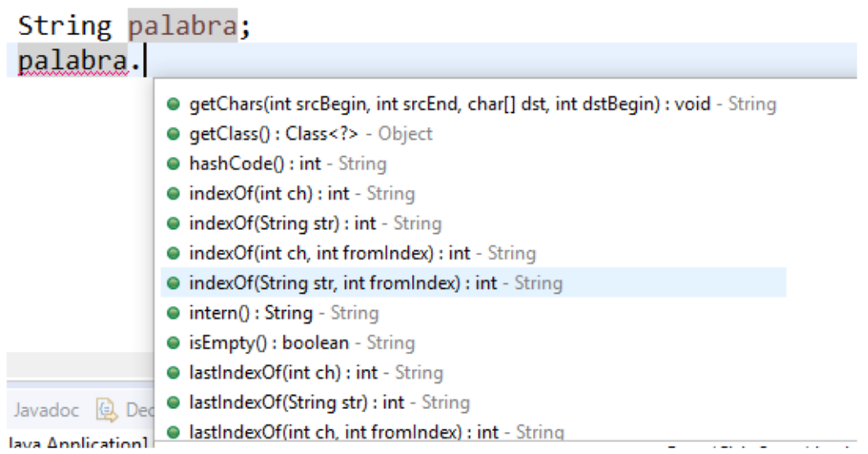Click green method icon beside intern()
Image resolution: width=868 pixels, height=454 pixels.
pyautogui.click(x=173, y=313)
